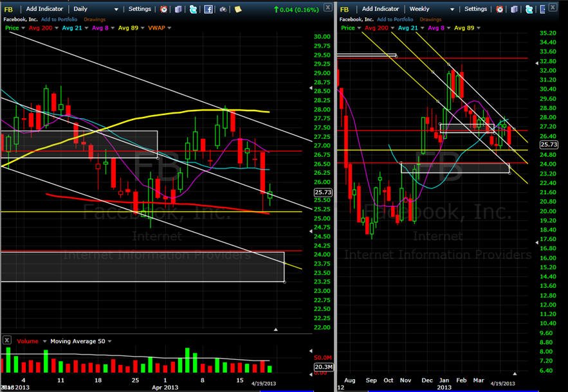Click Facebook, Inc. company name in Daily chart
568x392 pixels.
[x=21, y=19]
